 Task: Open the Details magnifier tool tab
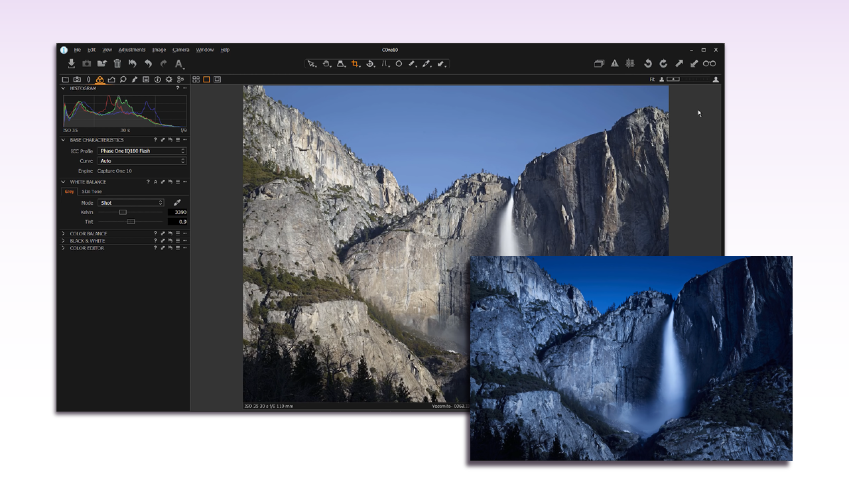(123, 80)
